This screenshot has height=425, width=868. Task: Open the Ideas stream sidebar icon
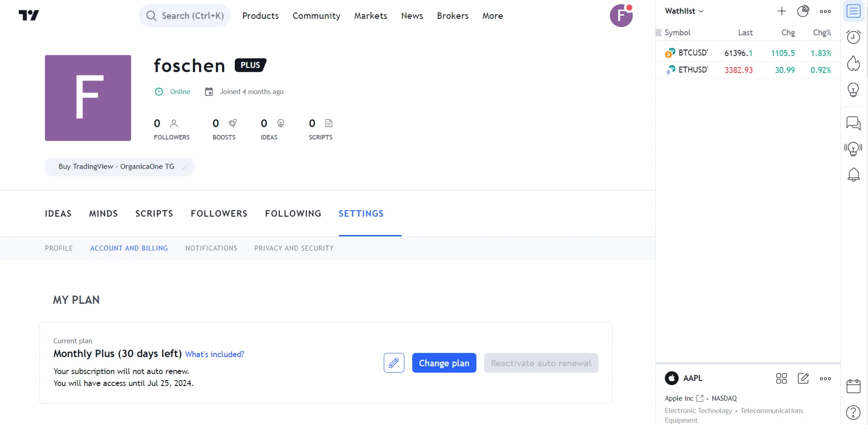tap(853, 149)
